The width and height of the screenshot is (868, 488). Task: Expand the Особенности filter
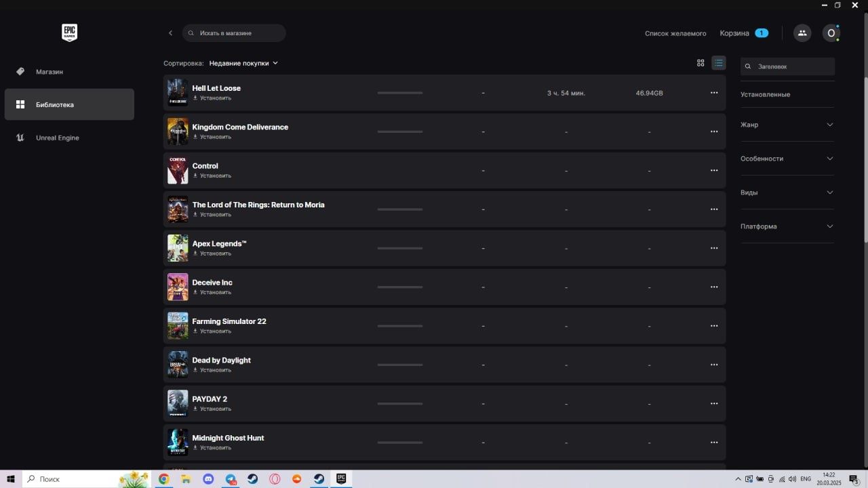pos(787,159)
